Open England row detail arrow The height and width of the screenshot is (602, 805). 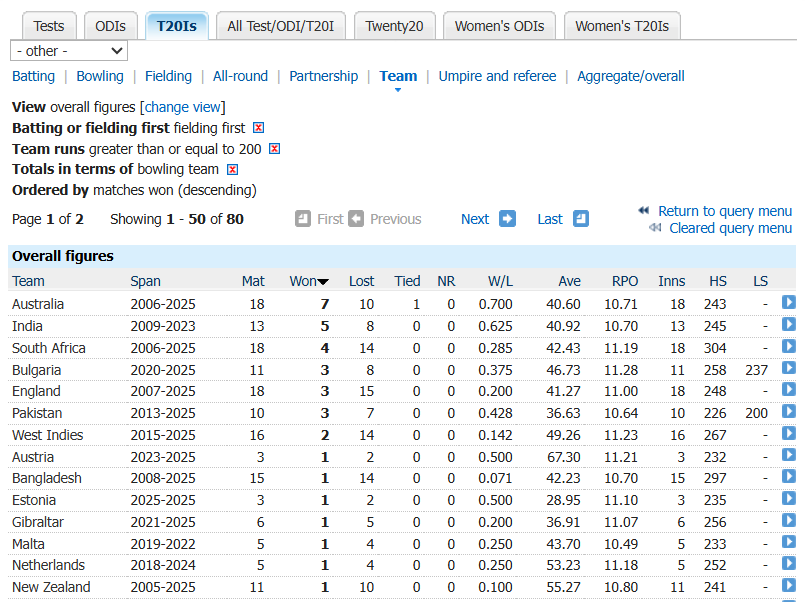tap(789, 390)
